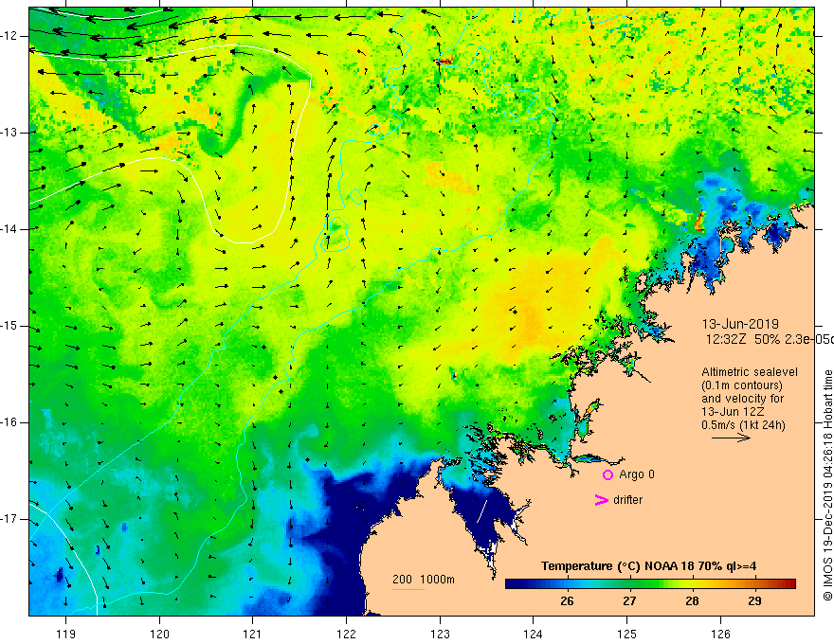Click the cyan 200 1000m contour line sample
This screenshot has width=834, height=644.
[408, 589]
